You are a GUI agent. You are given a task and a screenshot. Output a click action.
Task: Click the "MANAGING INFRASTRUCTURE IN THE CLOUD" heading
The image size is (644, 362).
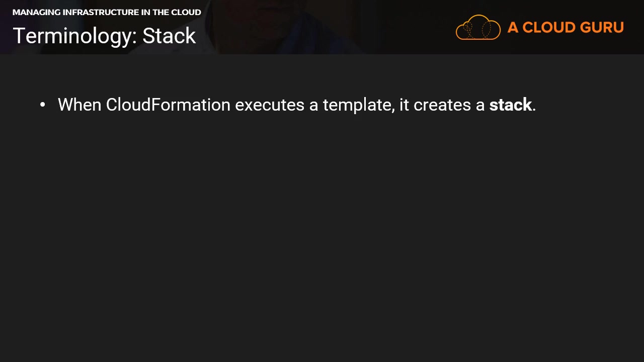pos(107,12)
